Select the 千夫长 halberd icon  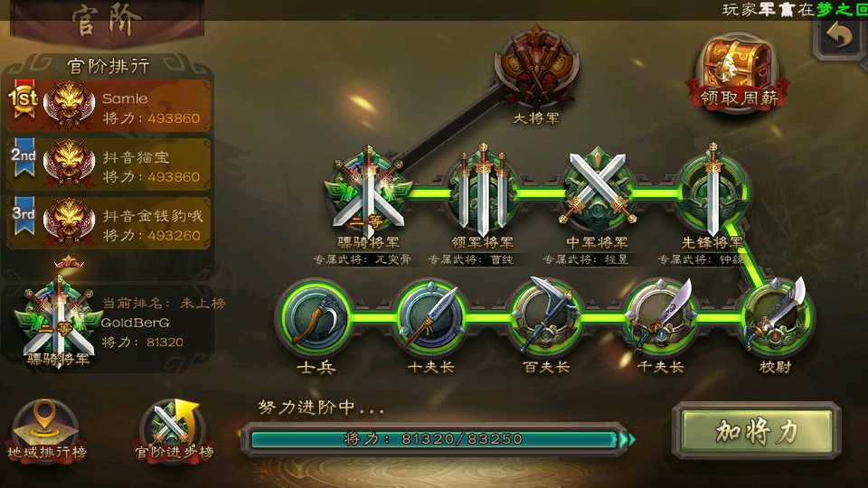tap(660, 316)
